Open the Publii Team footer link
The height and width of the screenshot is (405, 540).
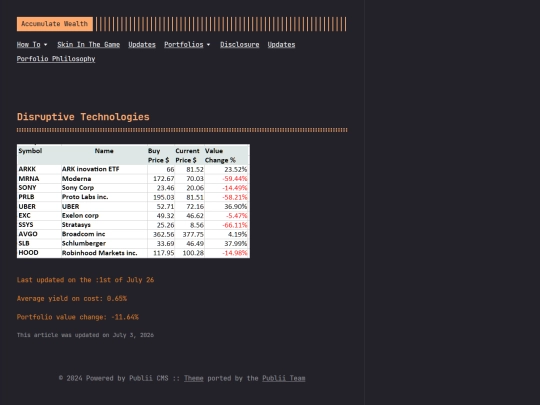(284, 378)
